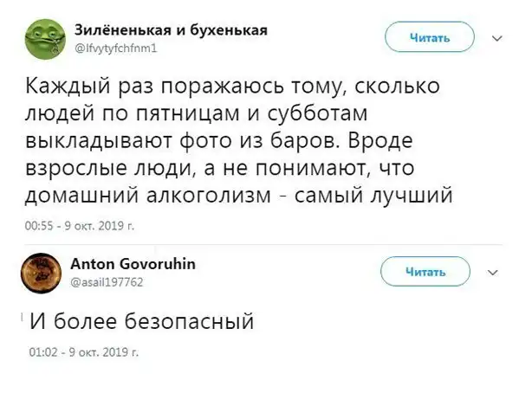Screen dimensions: 532x393
Task: Open timestamp 00:55 - 9 окт. 2019 г.
Action: click(x=79, y=226)
